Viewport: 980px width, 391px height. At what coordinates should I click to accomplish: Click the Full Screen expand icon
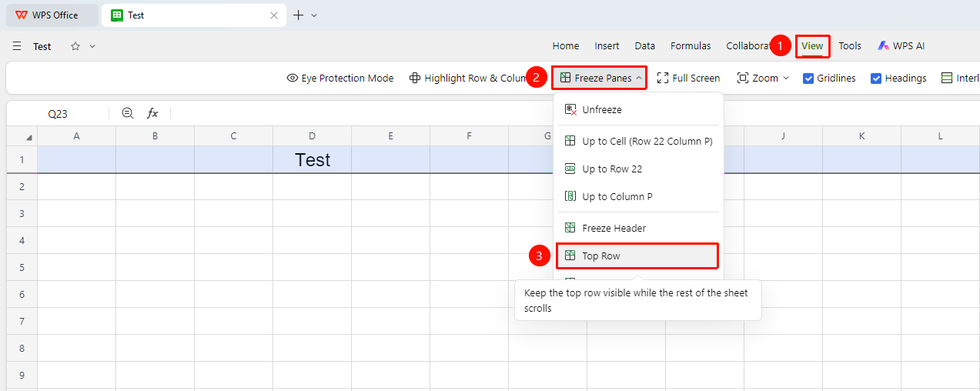662,78
